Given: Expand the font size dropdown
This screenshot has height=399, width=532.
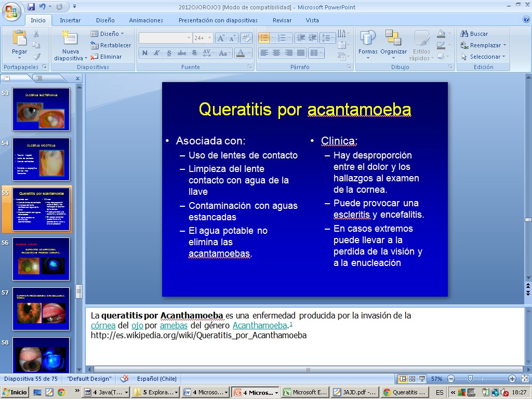Looking at the screenshot, I should [x=210, y=38].
